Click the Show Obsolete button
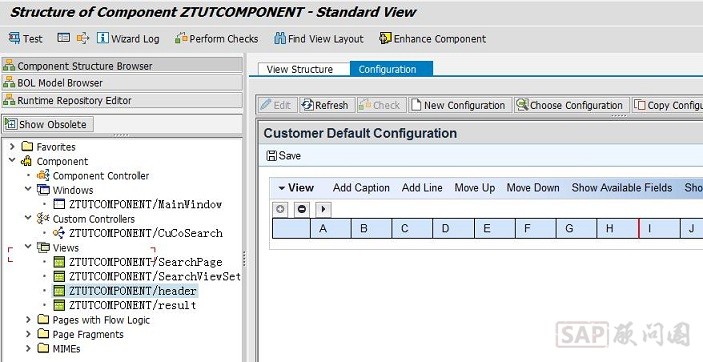Image resolution: width=703 pixels, height=362 pixels. tap(48, 124)
